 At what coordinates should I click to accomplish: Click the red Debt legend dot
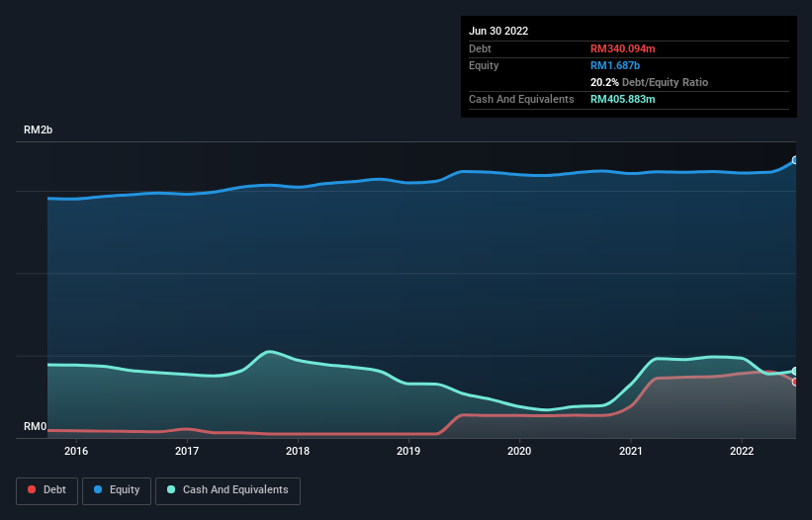[32, 489]
